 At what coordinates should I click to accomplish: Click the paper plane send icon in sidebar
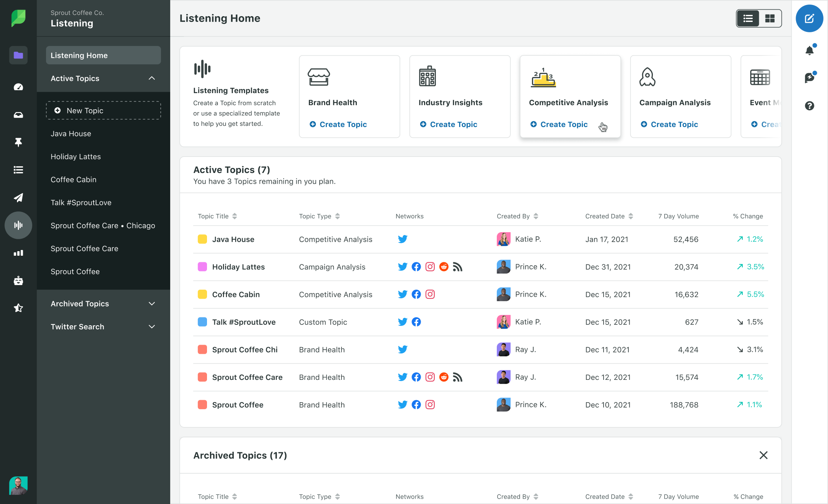point(18,197)
